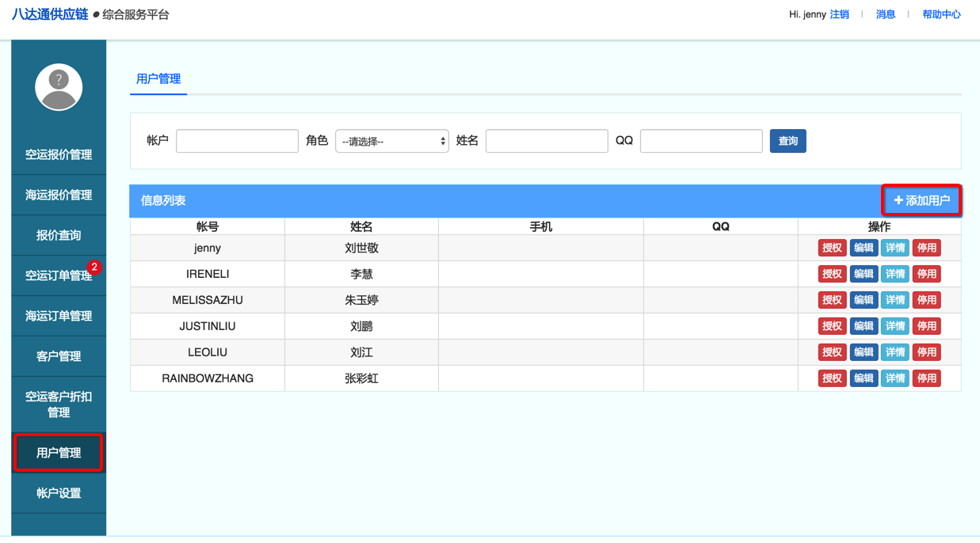Image resolution: width=980 pixels, height=543 pixels.
Task: Click 停用 for user RAINBOWZHANG
Action: [926, 378]
